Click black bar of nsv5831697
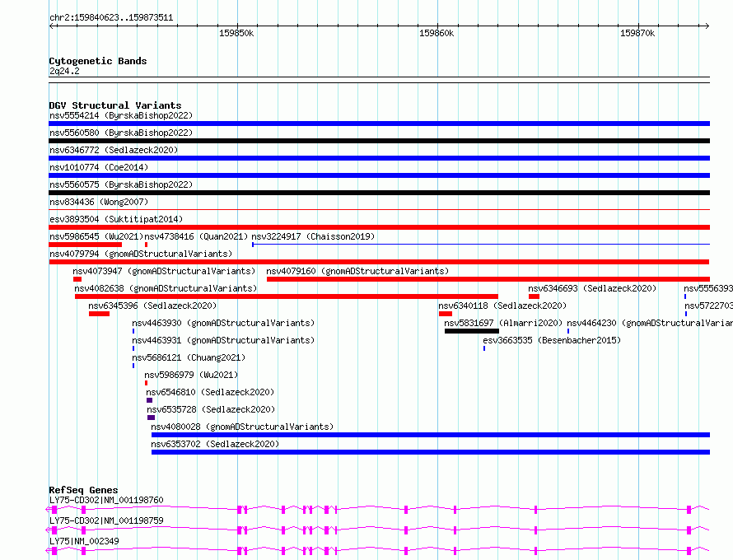Viewport: 733px width, 560px height. [x=472, y=331]
